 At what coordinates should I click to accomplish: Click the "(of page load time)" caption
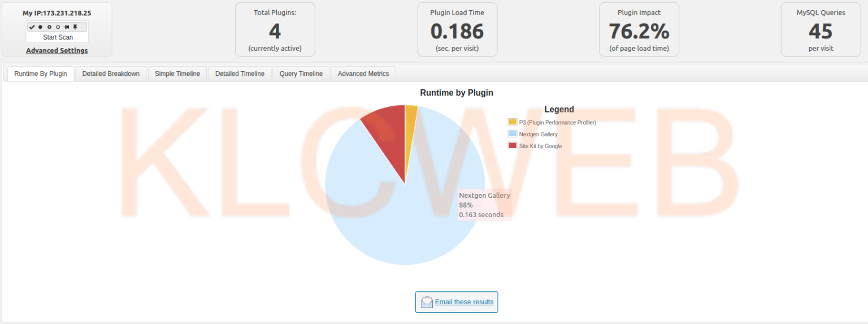tap(639, 49)
